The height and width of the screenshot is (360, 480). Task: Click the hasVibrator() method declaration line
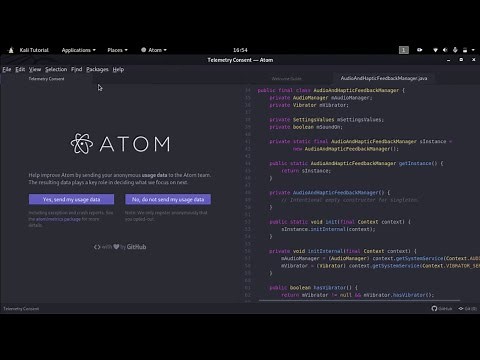pos(313,287)
